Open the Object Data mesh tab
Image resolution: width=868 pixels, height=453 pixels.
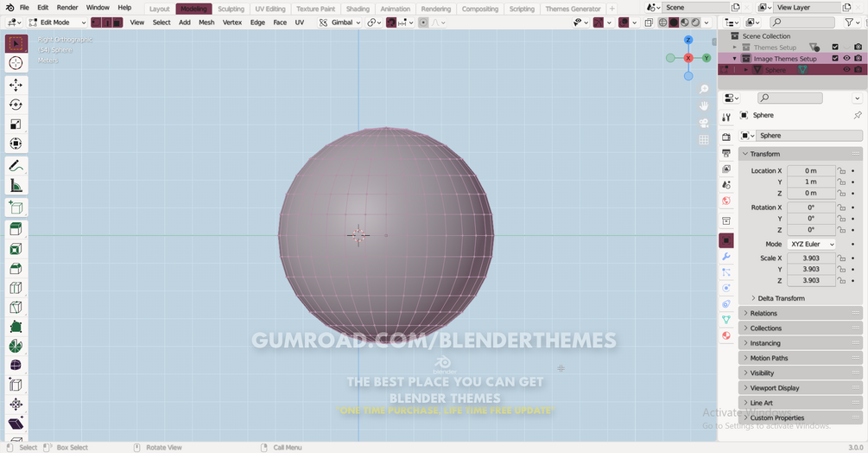[x=726, y=320]
